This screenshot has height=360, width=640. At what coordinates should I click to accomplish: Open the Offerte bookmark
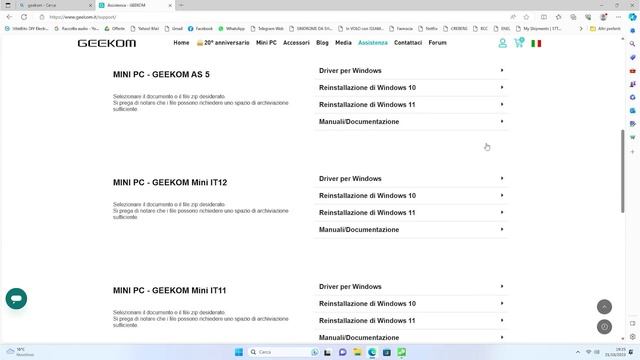(115, 29)
